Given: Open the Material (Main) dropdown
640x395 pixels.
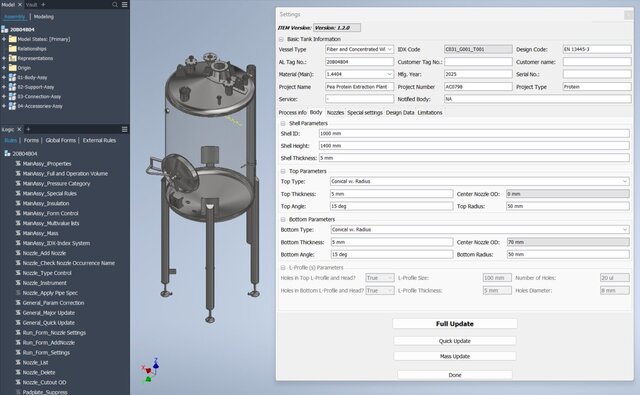Looking at the screenshot, I should (x=389, y=74).
